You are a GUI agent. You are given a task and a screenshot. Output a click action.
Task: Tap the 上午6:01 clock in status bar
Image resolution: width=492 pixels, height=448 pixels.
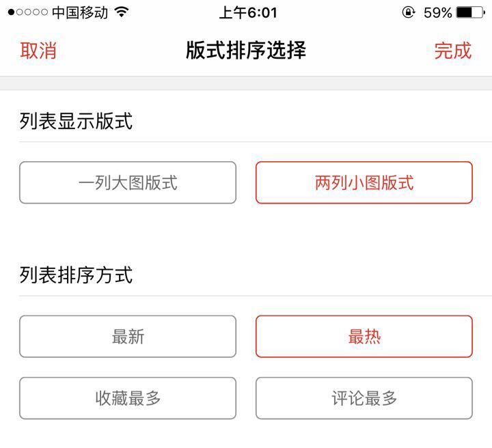coord(248,12)
